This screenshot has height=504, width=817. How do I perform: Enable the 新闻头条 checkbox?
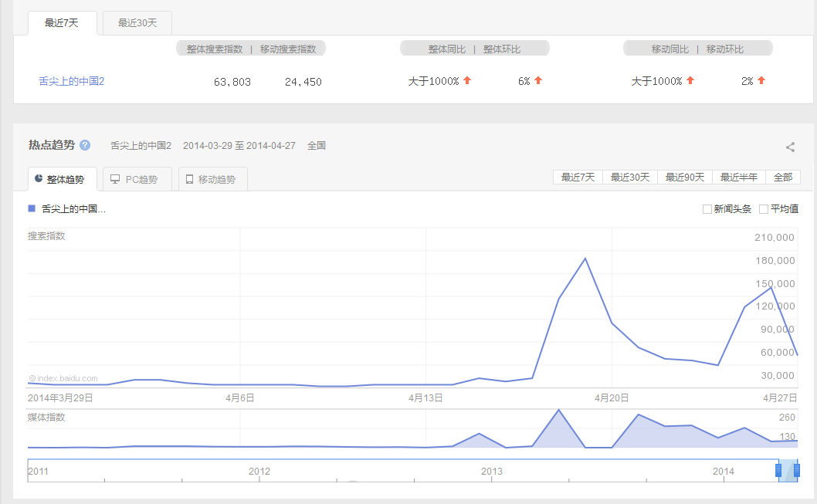click(x=707, y=209)
